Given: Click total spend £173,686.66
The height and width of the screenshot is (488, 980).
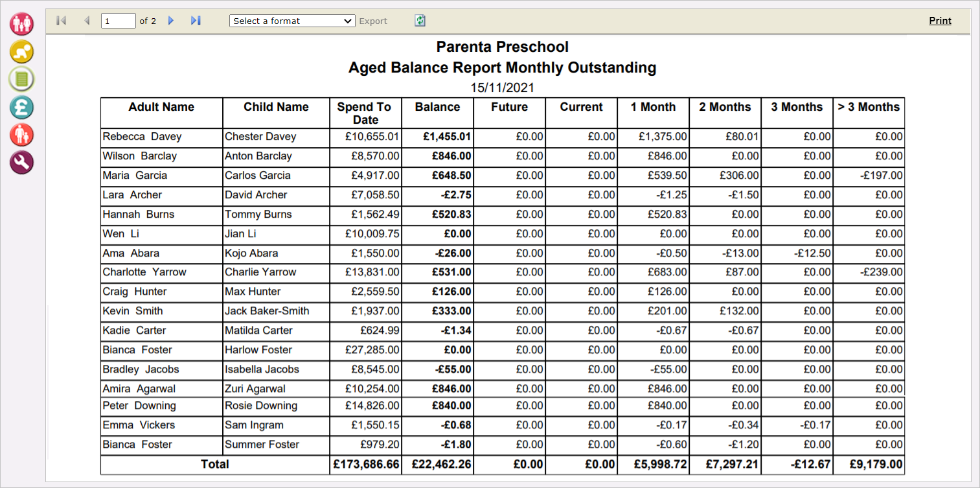Looking at the screenshot, I should coord(366,465).
